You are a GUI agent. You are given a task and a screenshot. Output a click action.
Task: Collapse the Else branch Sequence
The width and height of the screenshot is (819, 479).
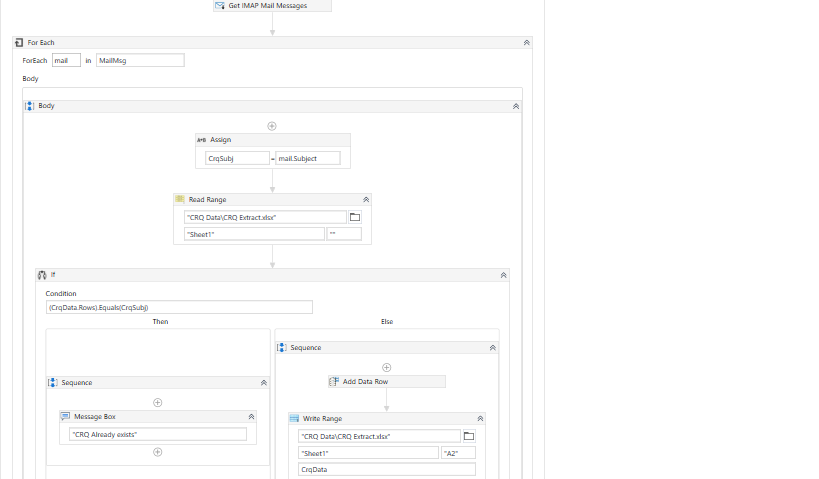(493, 348)
